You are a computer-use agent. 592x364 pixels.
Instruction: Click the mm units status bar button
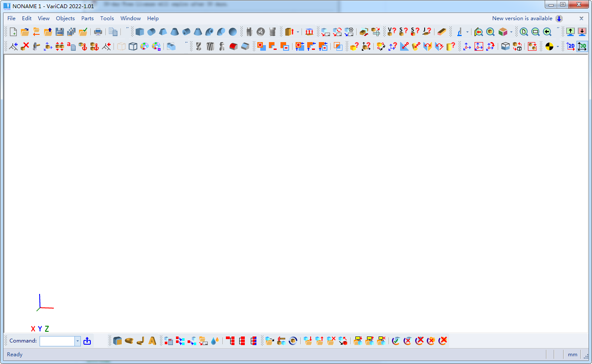(572, 355)
